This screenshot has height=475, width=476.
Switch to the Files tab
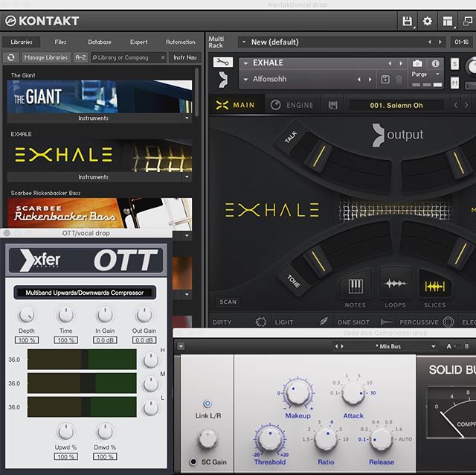tap(60, 42)
